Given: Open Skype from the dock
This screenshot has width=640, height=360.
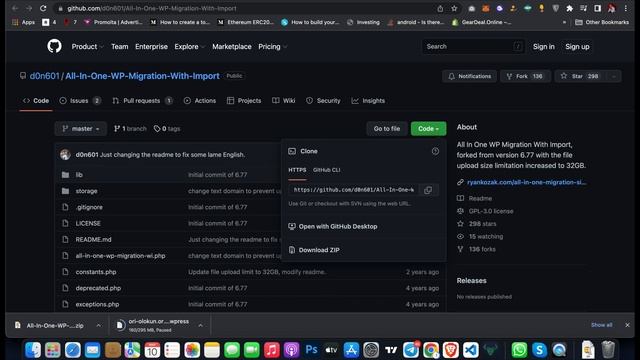Looking at the screenshot, I should 539,350.
